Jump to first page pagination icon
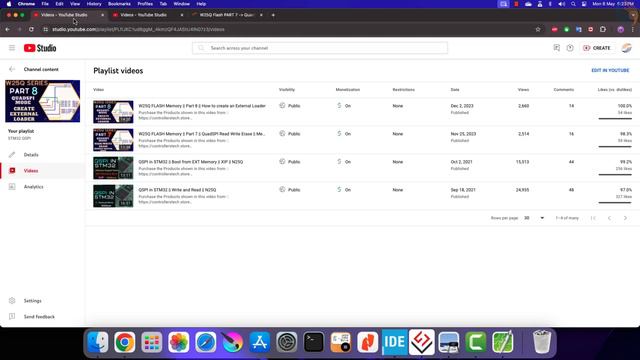The width and height of the screenshot is (640, 360). tap(593, 218)
